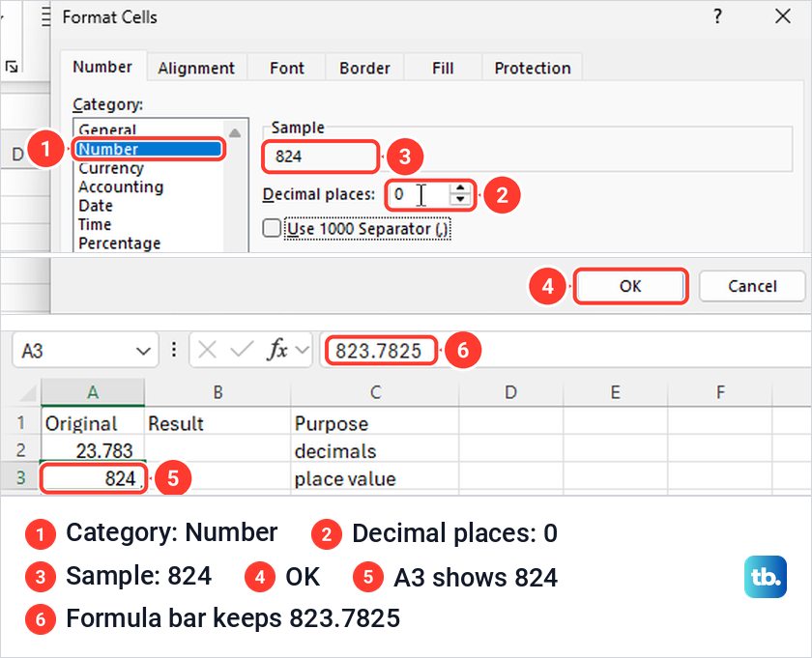The height and width of the screenshot is (658, 812).
Task: Switch to the Alignment tab
Action: [x=196, y=68]
